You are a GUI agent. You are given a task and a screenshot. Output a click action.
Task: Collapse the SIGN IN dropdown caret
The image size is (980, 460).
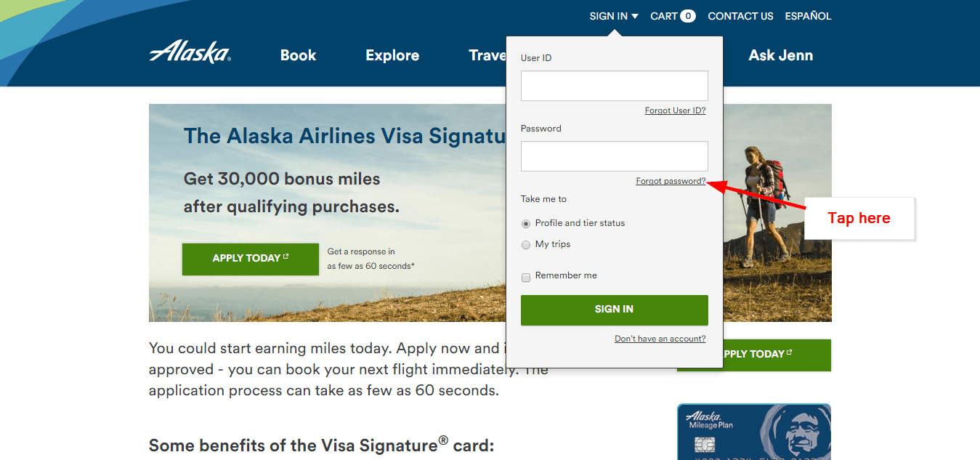point(636,15)
